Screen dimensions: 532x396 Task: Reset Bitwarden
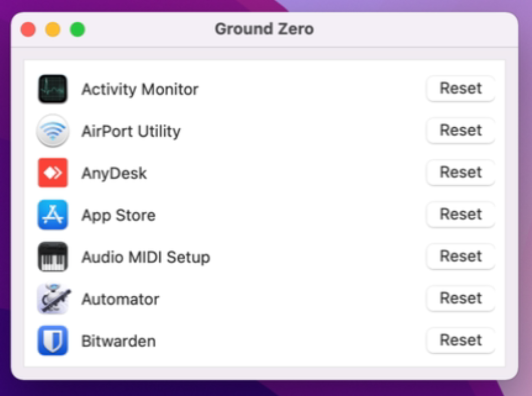pos(460,340)
